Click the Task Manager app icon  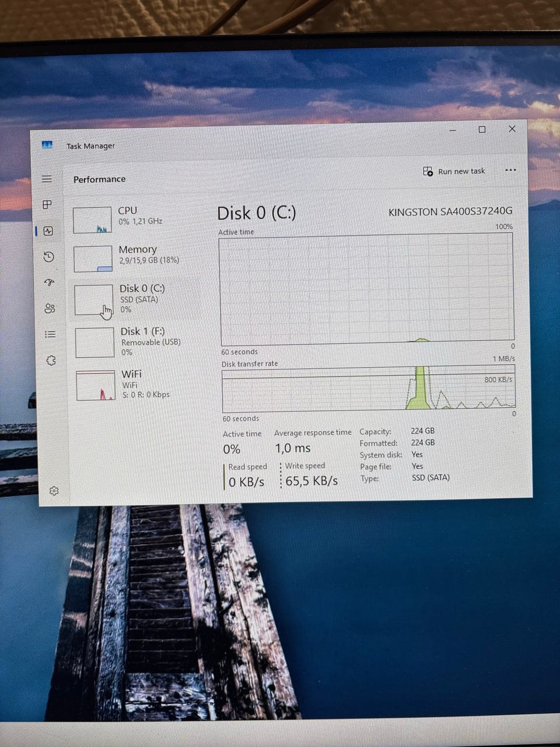47,145
